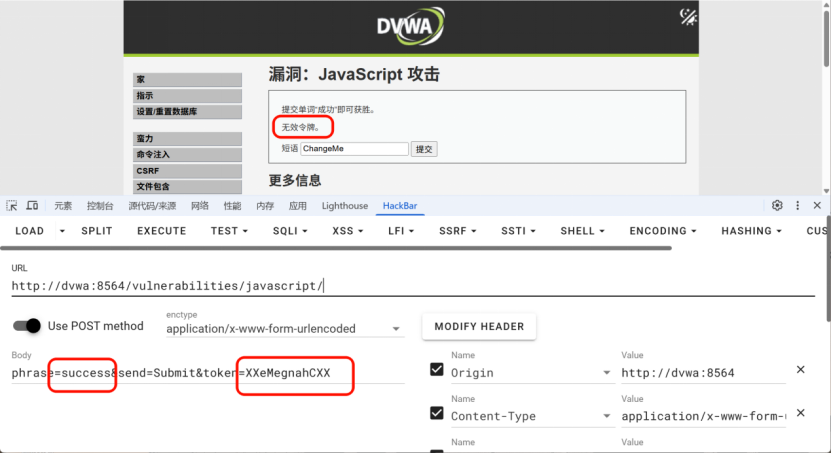The width and height of the screenshot is (831, 454).
Task: Switch to the 控制台 tab
Action: pyautogui.click(x=100, y=206)
